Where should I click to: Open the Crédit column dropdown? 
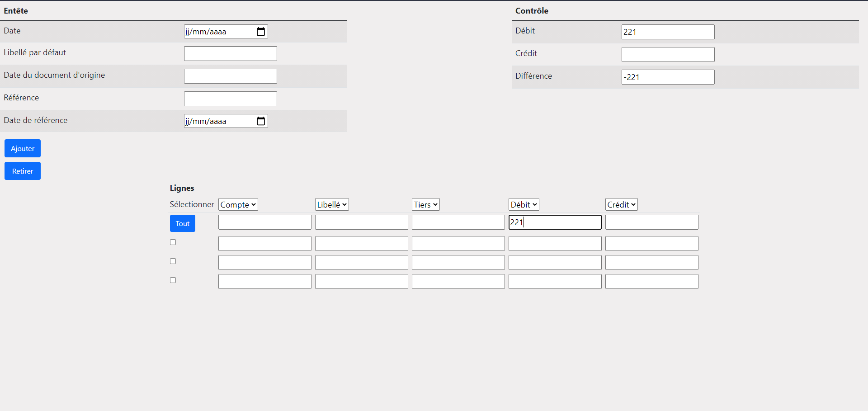621,205
